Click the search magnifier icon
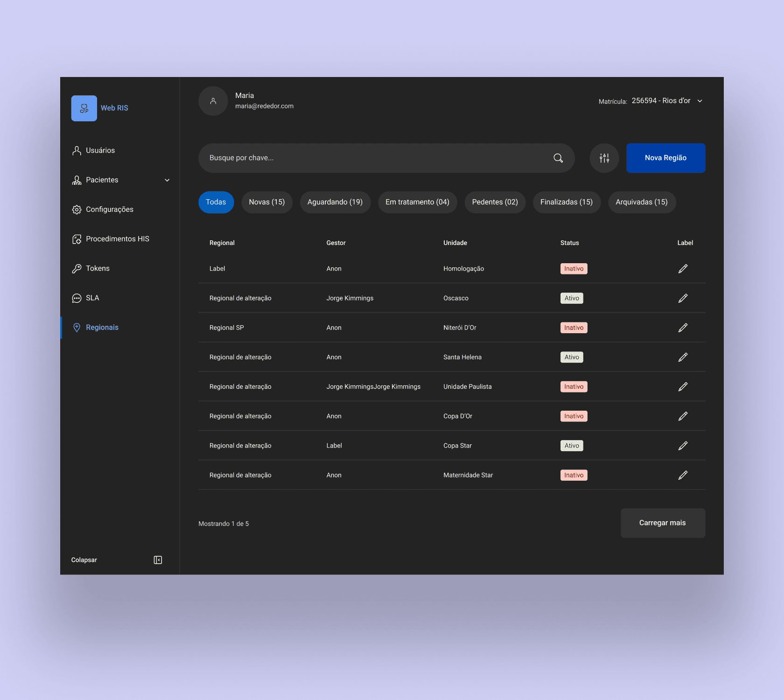 point(558,158)
